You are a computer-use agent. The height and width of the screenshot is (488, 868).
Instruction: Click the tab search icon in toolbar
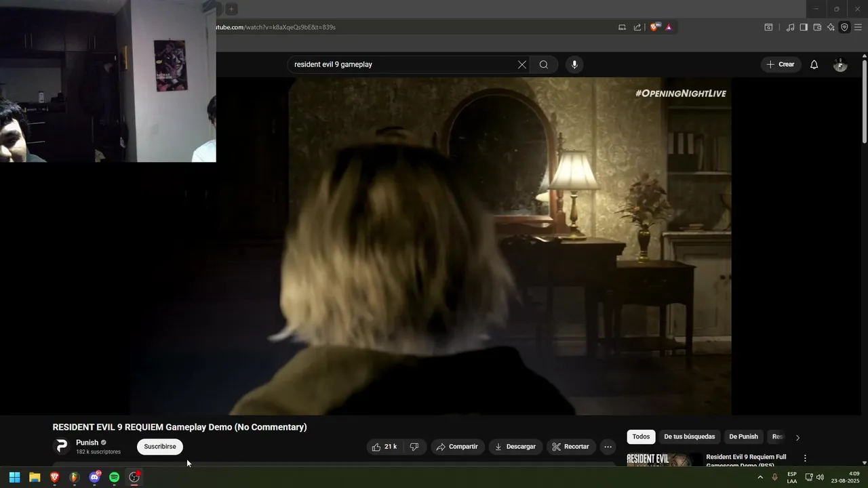[768, 27]
